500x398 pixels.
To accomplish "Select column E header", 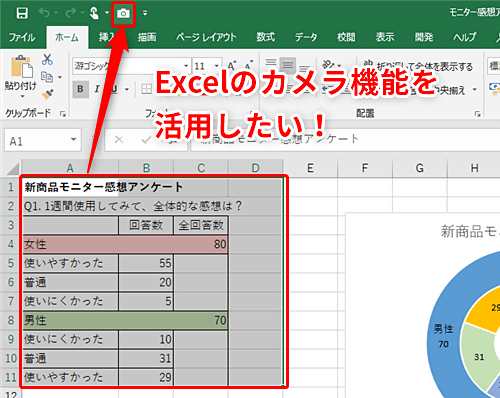I will (x=310, y=168).
